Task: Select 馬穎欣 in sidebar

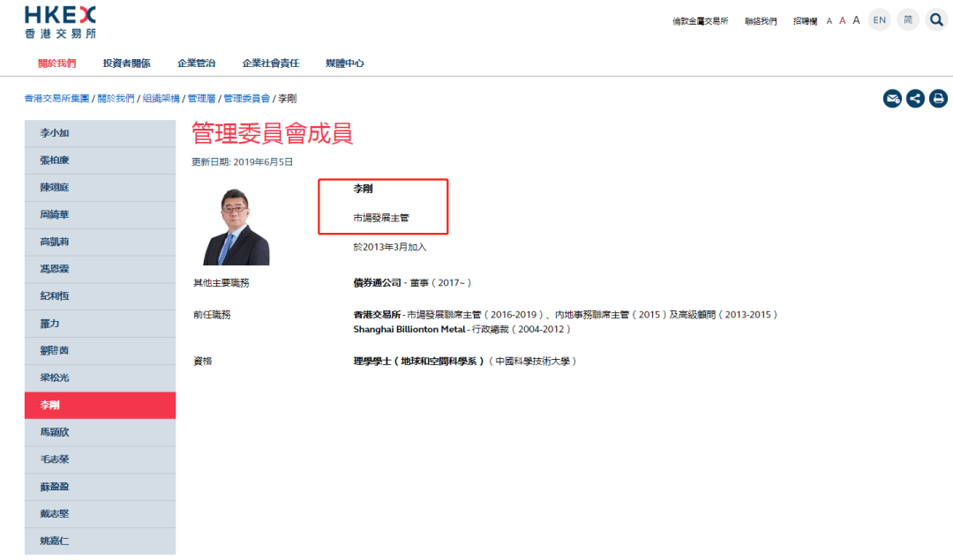Action: click(x=101, y=432)
